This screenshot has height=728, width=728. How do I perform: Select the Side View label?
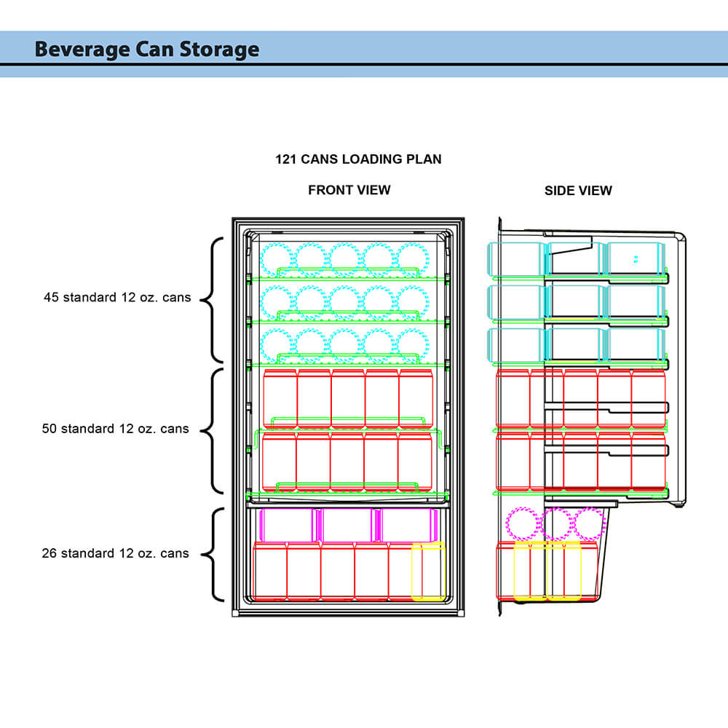coord(578,191)
